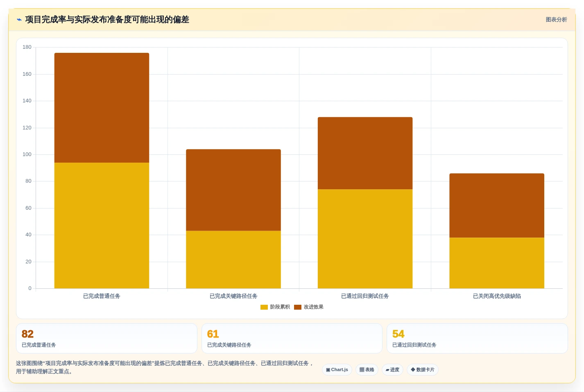The image size is (584, 392).
Task: Click the 100 y-axis tick label
Action: [x=27, y=154]
